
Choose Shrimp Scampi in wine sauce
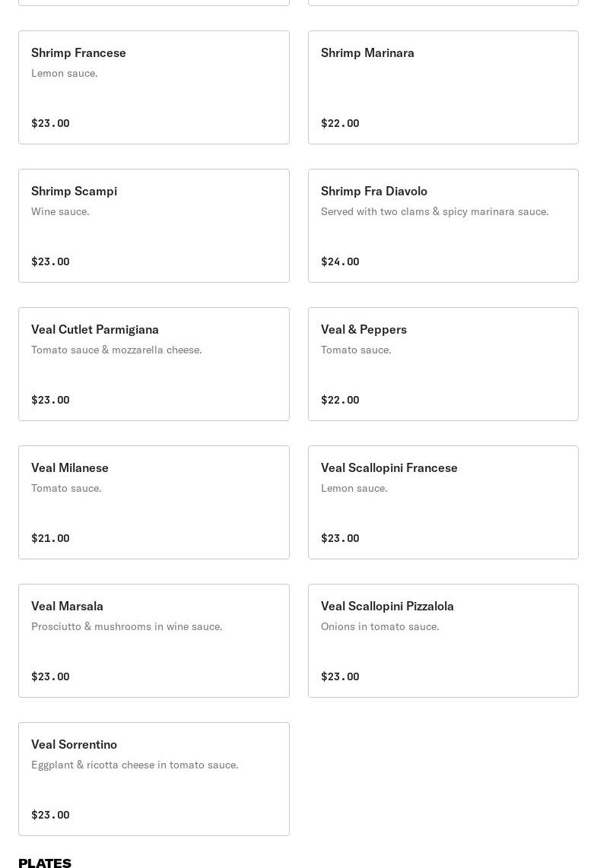pyautogui.click(x=154, y=226)
